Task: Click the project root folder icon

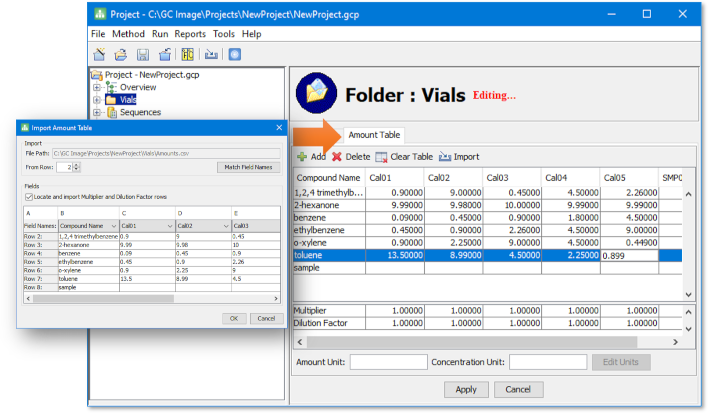Action: click(x=97, y=74)
